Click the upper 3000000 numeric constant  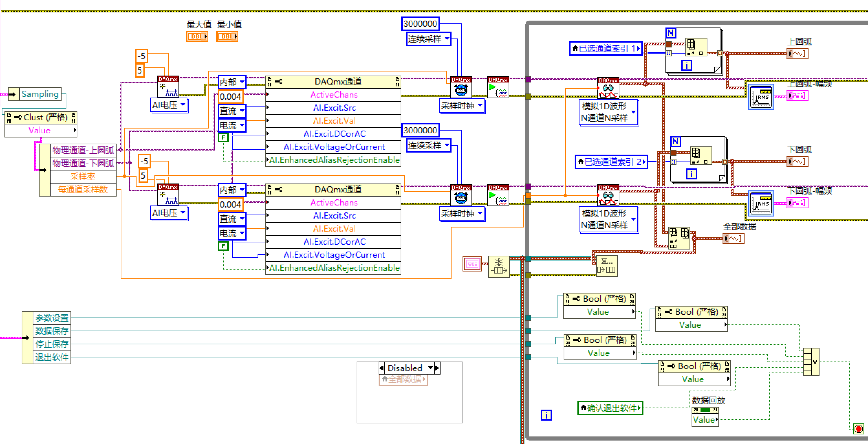pos(420,24)
